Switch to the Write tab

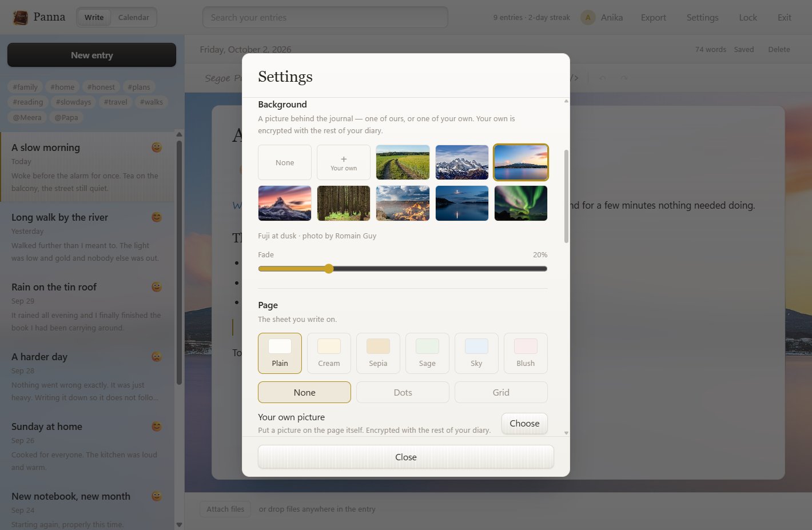94,18
